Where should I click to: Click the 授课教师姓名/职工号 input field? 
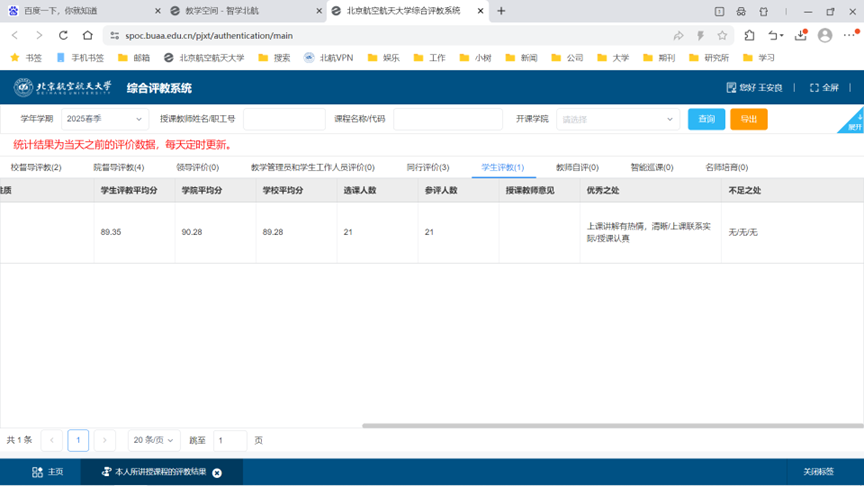pos(284,119)
